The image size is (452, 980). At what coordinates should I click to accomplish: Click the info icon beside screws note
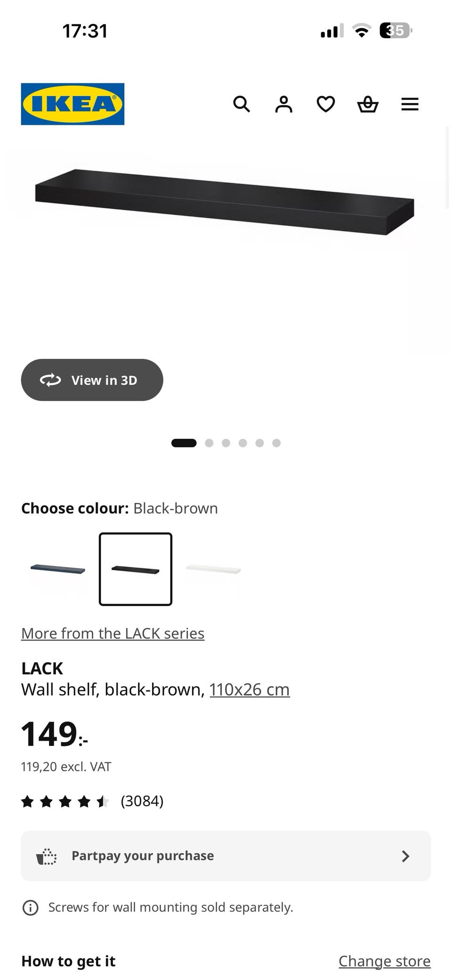(31, 907)
